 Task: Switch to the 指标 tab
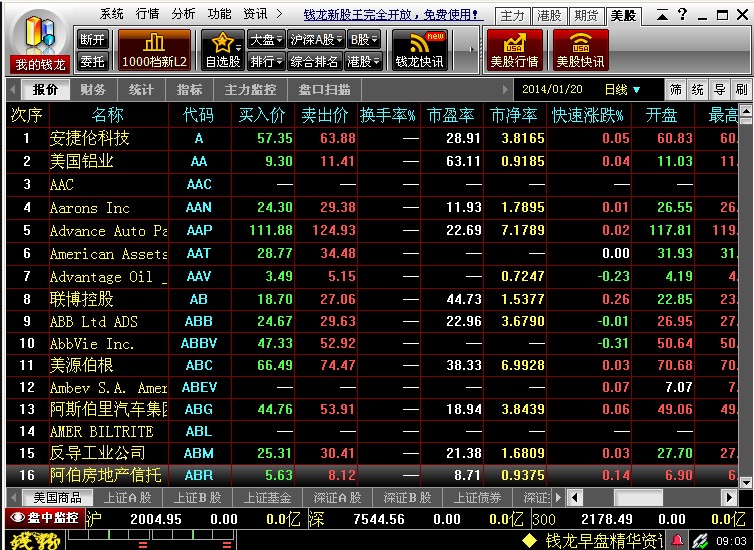[x=189, y=90]
